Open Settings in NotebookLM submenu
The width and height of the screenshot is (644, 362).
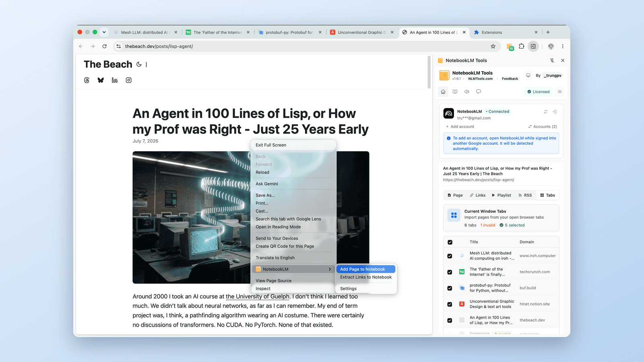point(366,288)
